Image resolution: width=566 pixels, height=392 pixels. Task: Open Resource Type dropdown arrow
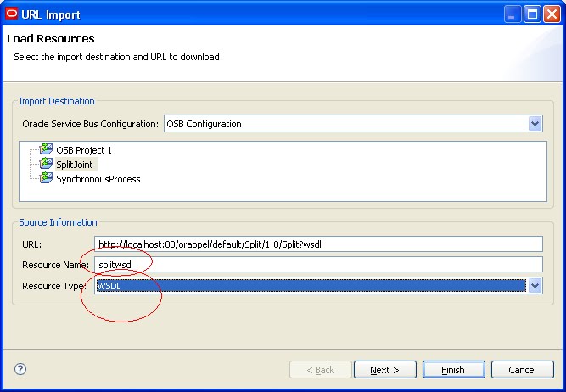point(535,286)
